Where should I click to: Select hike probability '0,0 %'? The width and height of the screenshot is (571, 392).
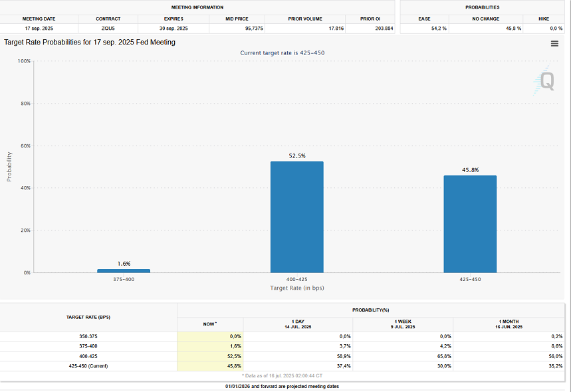556,29
